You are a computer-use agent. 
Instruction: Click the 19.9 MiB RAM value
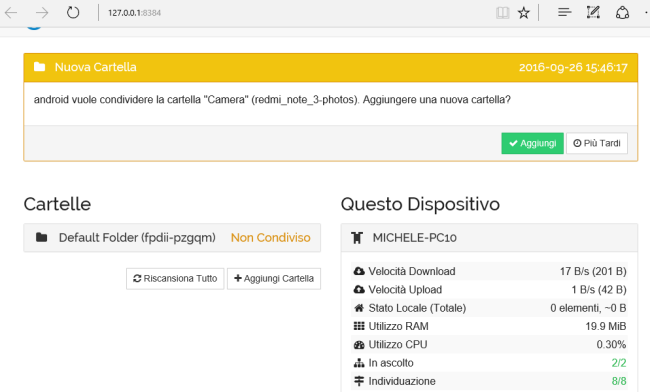(606, 327)
